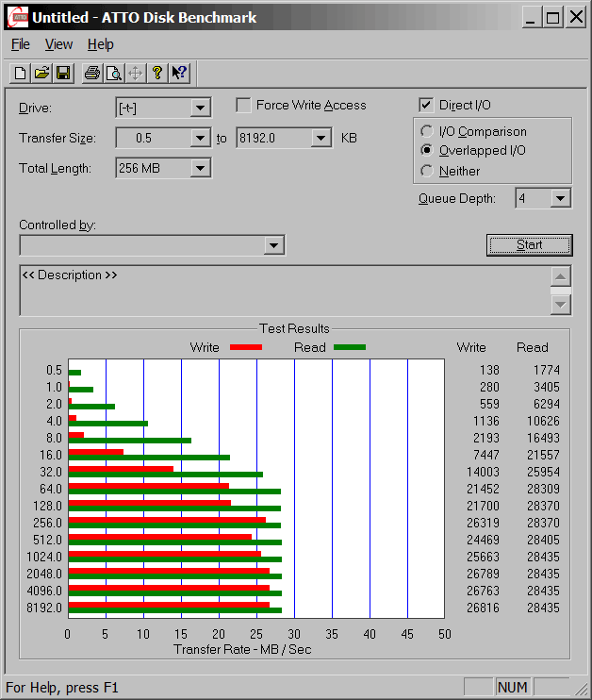Click the yellow question mark About icon
592x700 pixels.
(x=157, y=73)
